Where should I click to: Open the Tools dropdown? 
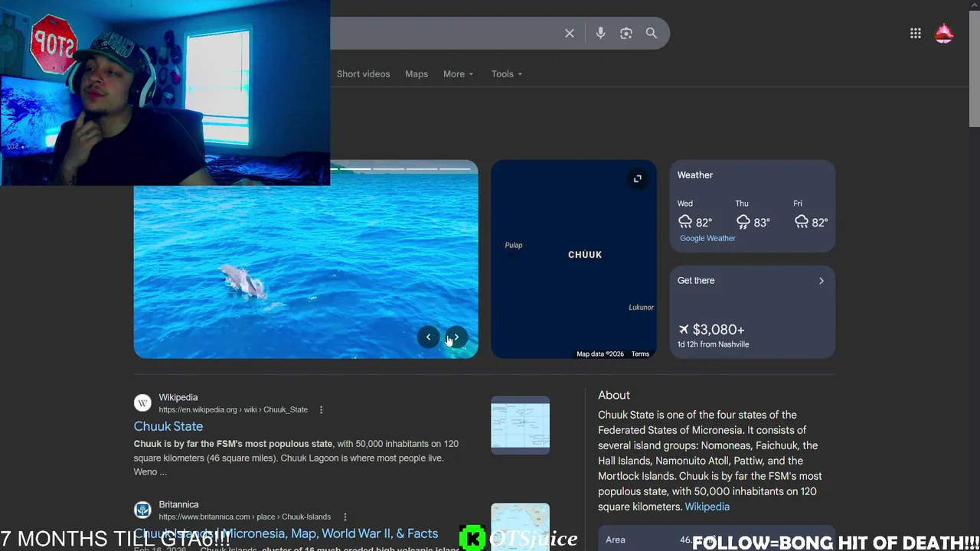507,74
